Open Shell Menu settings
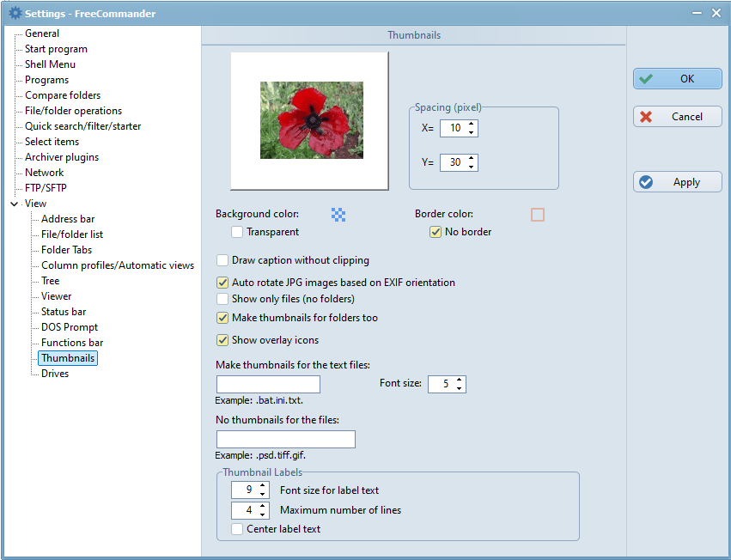 50,64
